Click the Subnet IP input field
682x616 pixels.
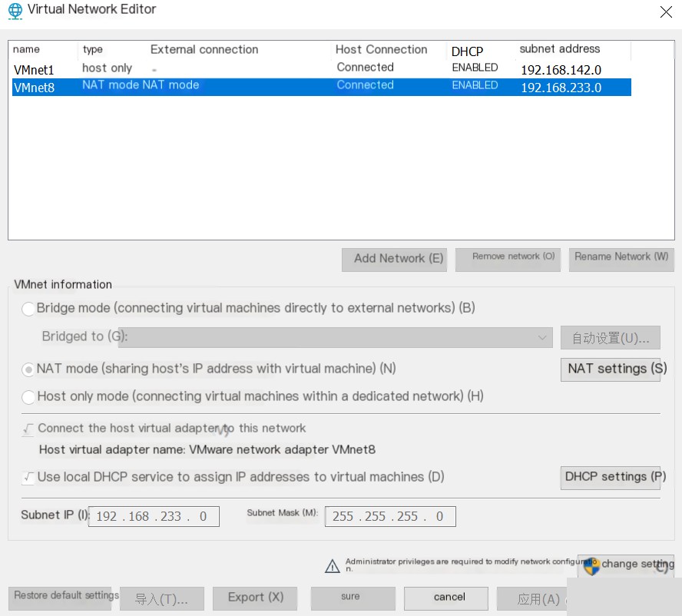pyautogui.click(x=154, y=516)
